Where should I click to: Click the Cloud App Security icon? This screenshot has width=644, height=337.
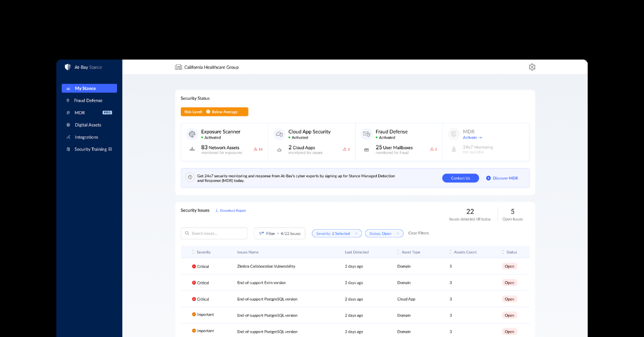tap(279, 134)
